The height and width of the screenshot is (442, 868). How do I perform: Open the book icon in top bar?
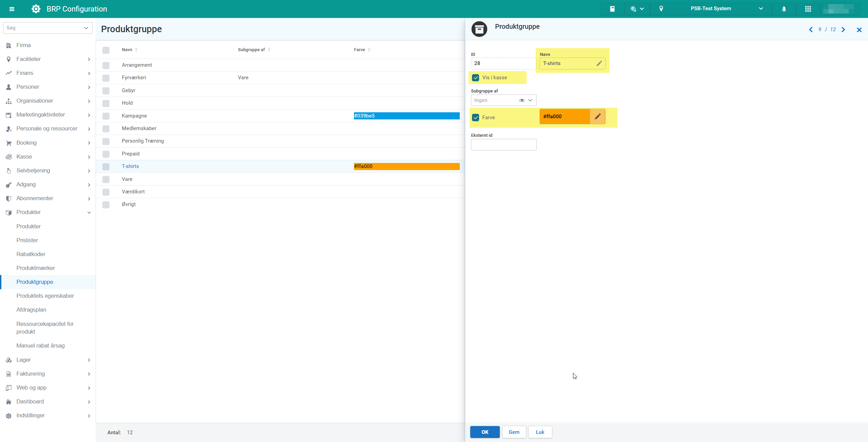[x=612, y=9]
